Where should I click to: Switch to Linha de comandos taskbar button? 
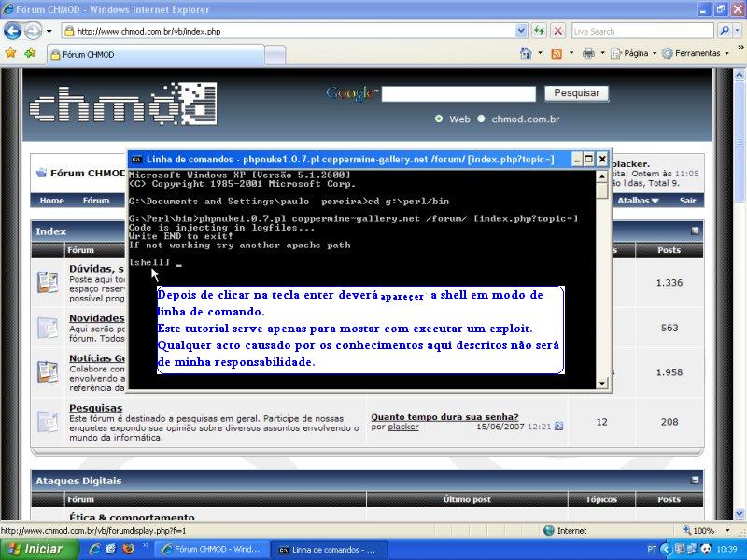coord(329,550)
